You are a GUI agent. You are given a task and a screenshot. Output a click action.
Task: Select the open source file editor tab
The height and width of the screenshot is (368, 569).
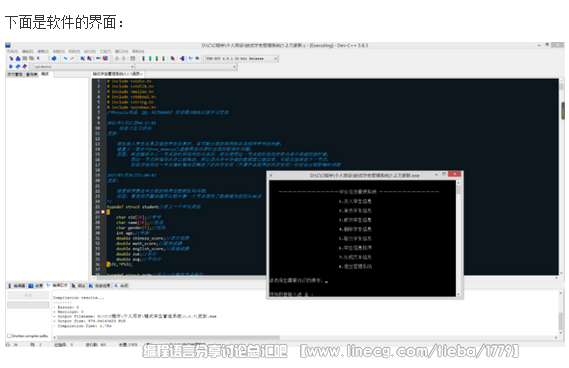118,74
